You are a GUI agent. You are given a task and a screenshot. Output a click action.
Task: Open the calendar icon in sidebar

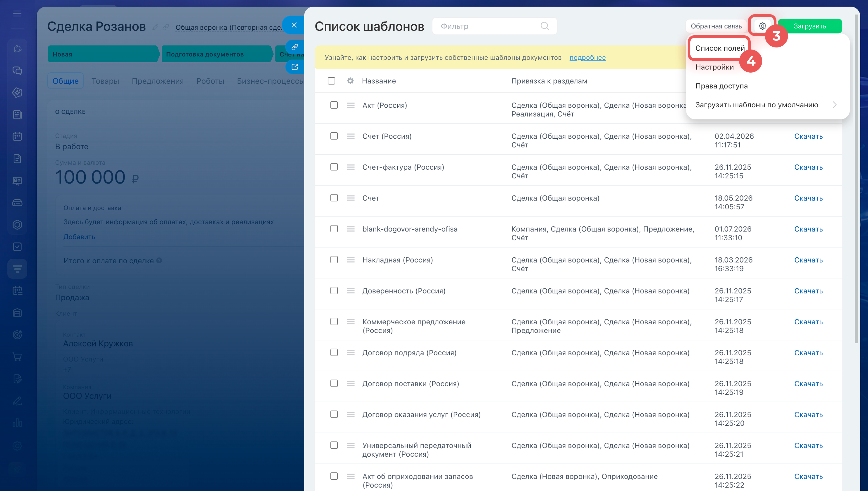(17, 136)
